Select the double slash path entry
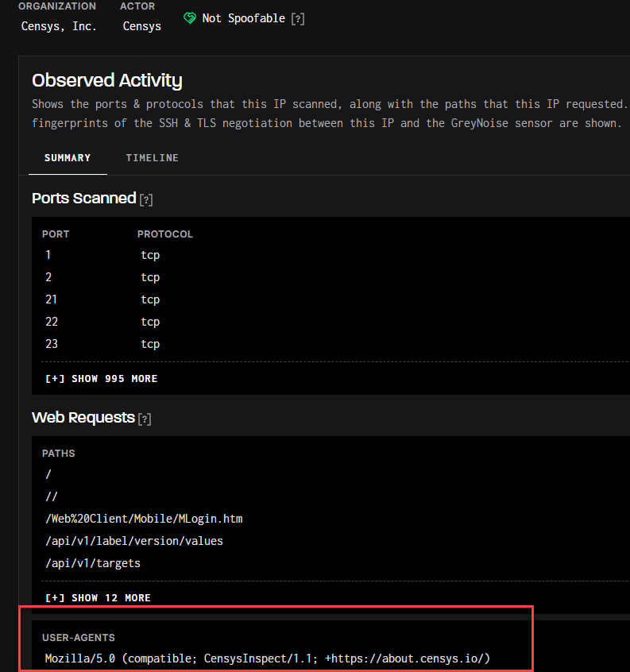 pos(52,496)
